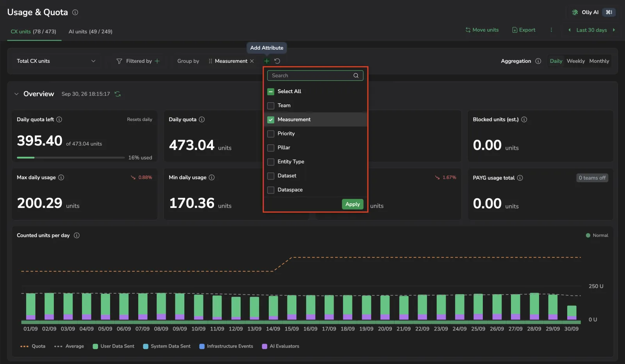Check the Entity Type attribute checkbox
The width and height of the screenshot is (625, 364).
(271, 162)
